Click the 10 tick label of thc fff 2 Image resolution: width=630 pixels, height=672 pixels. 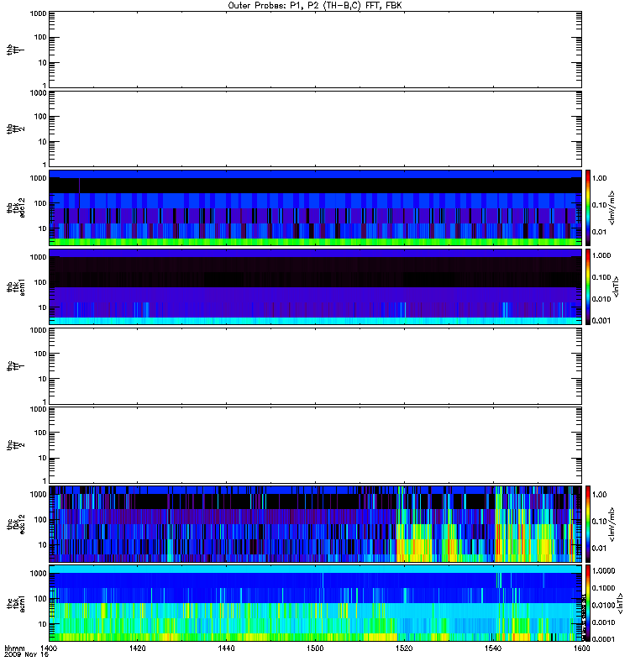click(x=42, y=458)
